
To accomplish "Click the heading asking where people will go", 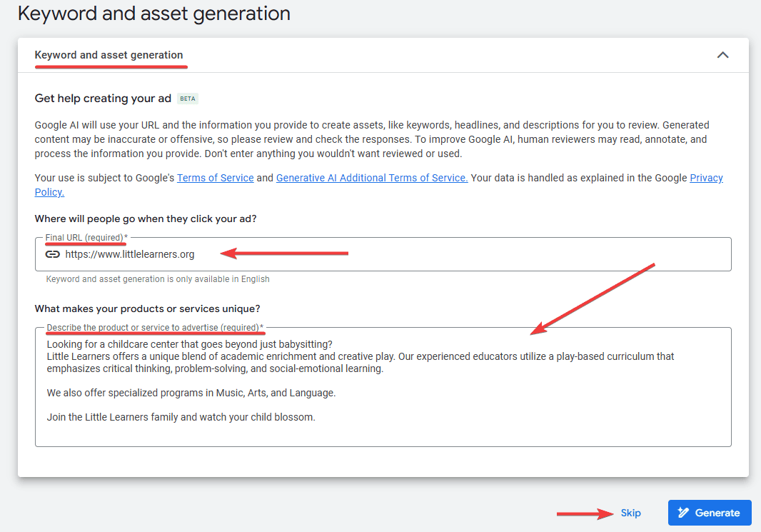I will coord(145,219).
